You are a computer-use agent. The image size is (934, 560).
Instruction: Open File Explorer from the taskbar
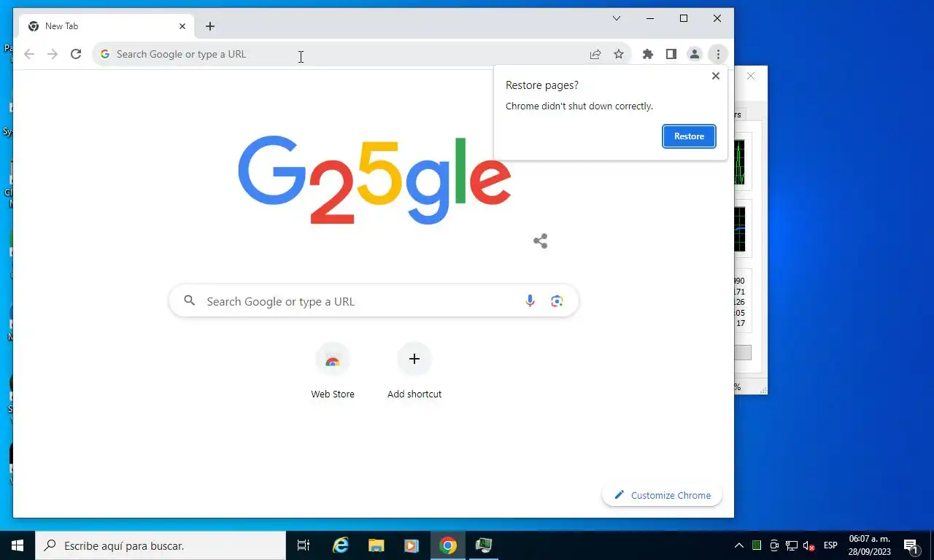tap(377, 545)
